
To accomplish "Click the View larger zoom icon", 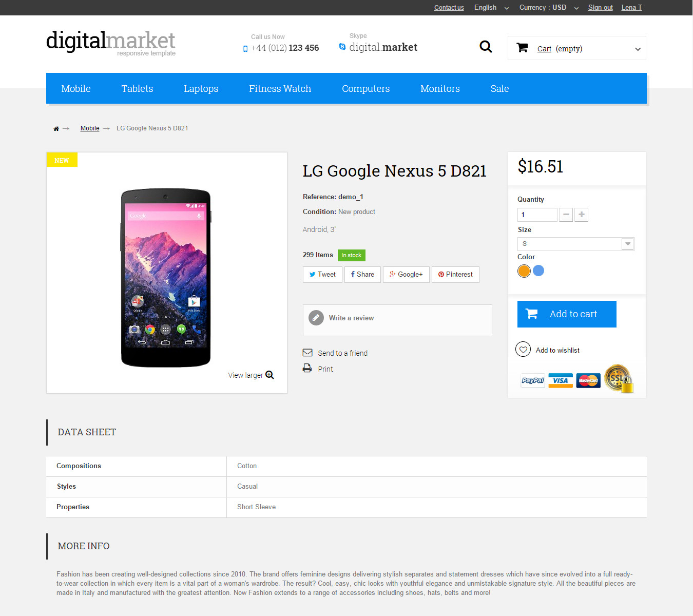I will tap(269, 375).
